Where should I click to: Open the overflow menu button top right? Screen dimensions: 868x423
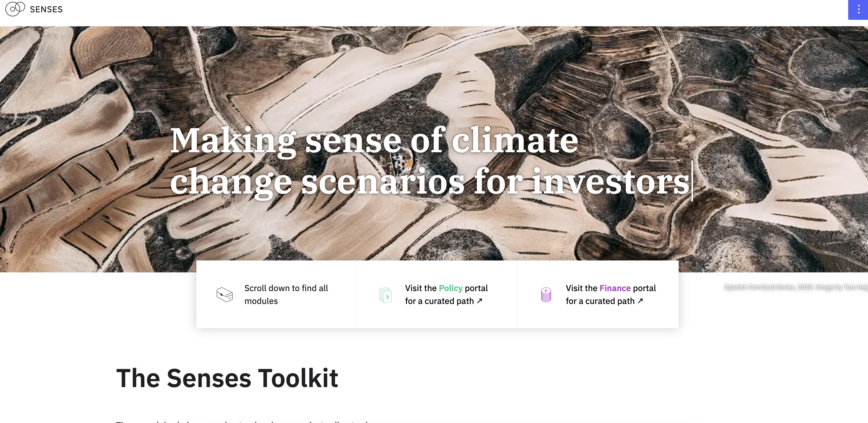(859, 9)
